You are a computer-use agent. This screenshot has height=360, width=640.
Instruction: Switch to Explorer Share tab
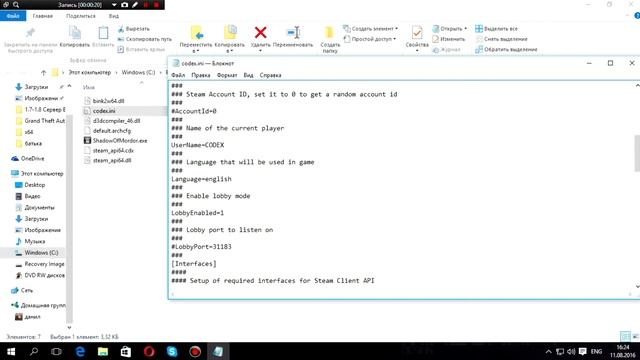click(x=80, y=16)
